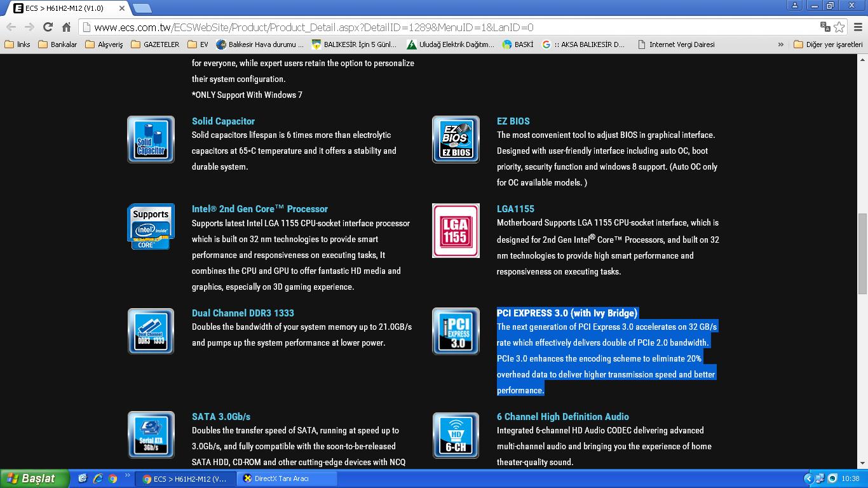This screenshot has width=868, height=488.
Task: Open the 'Balıkesir Hava durumu' bookmark
Action: click(260, 44)
